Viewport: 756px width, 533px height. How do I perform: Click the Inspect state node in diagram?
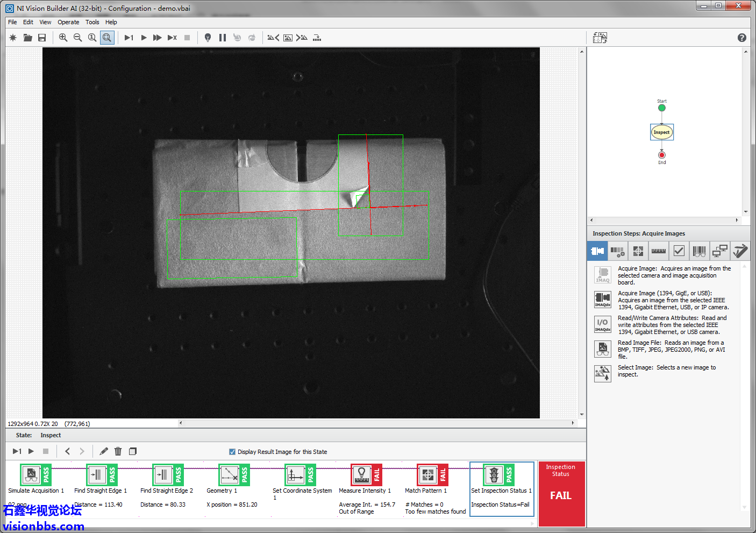[x=662, y=132]
